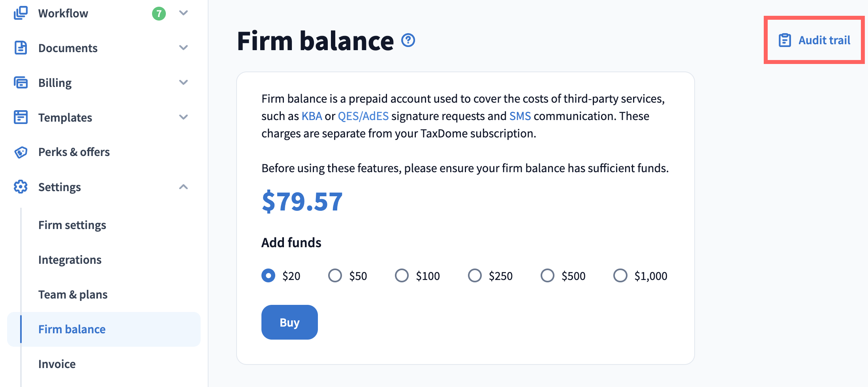Collapse the Settings section chevron
Image resolution: width=868 pixels, height=387 pixels.
(x=183, y=187)
